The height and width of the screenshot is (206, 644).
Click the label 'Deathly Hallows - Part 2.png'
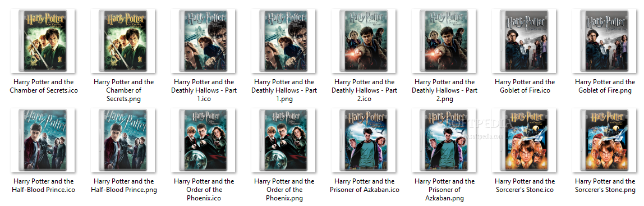[x=445, y=90]
